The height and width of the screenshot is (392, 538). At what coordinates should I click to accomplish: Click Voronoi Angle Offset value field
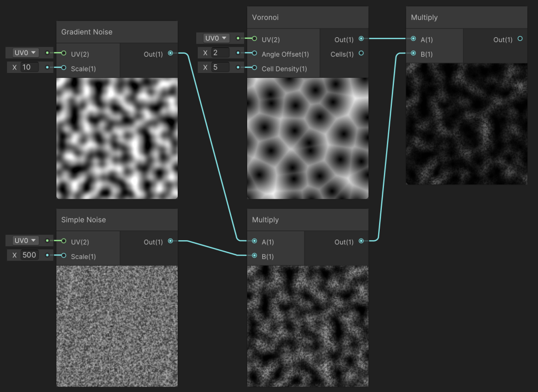[220, 53]
